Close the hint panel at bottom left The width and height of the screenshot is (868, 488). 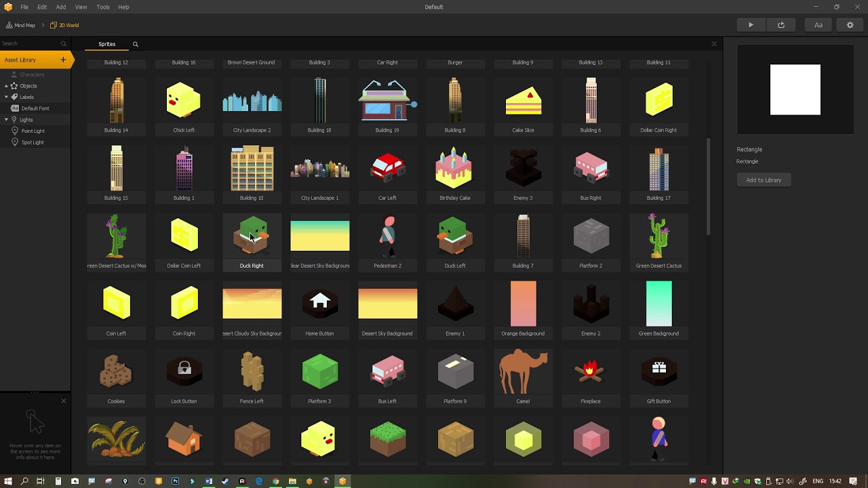64,401
